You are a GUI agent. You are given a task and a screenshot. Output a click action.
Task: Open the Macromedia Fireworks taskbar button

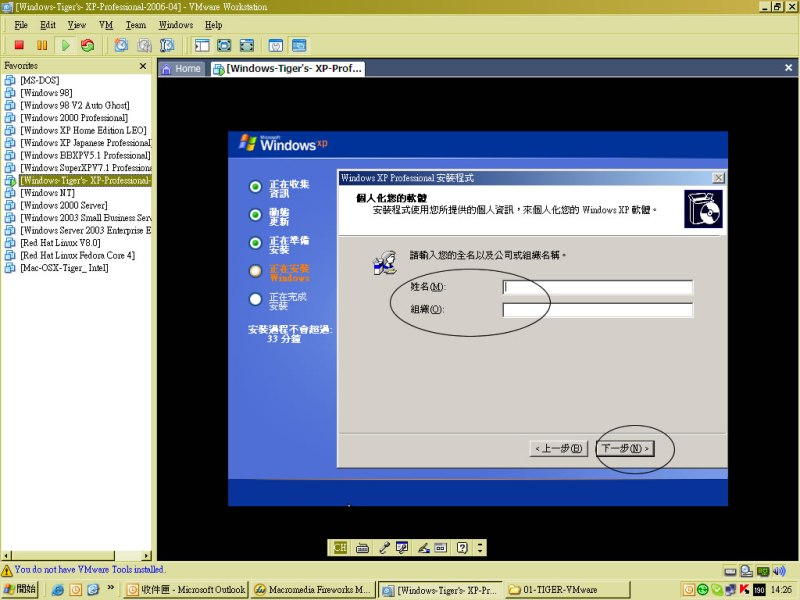click(x=313, y=590)
